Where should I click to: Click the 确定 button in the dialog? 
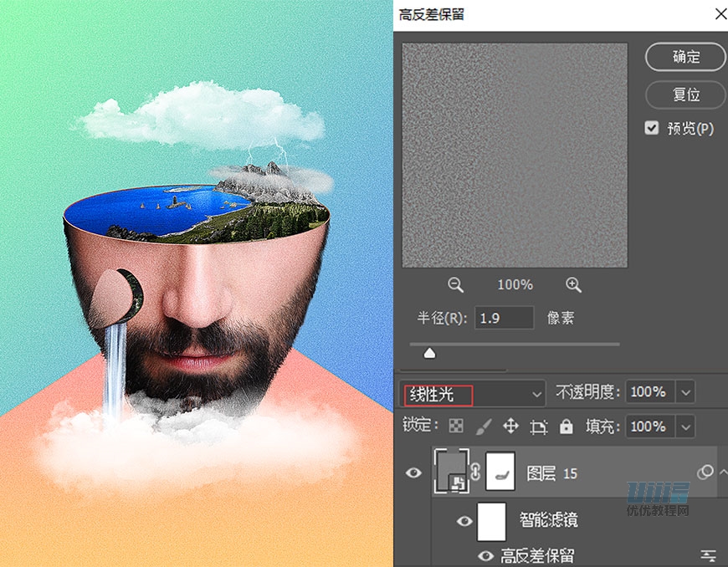click(685, 57)
